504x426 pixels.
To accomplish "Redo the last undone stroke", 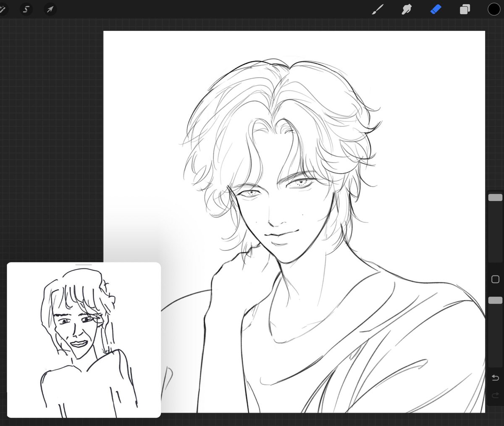I will pyautogui.click(x=495, y=395).
